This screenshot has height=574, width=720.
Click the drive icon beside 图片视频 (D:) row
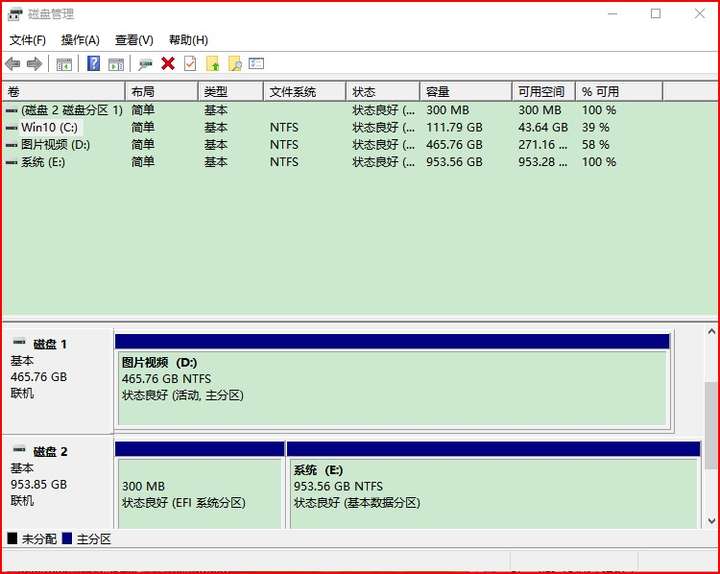pos(11,145)
